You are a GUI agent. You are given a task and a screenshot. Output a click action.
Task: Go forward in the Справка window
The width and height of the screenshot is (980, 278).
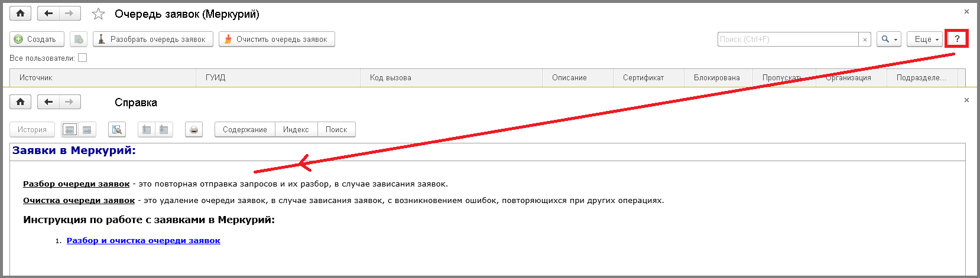pos(70,102)
